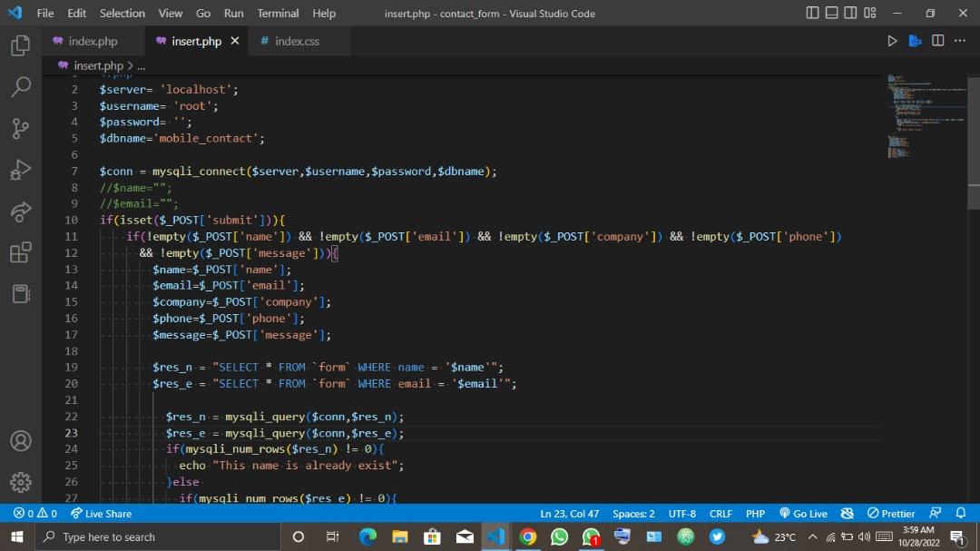Open the Live Share view in activity bar
The height and width of the screenshot is (551, 980).
click(x=21, y=212)
